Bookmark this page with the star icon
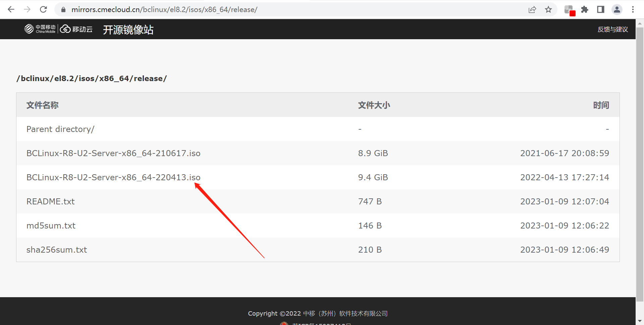The image size is (644, 325). click(548, 9)
